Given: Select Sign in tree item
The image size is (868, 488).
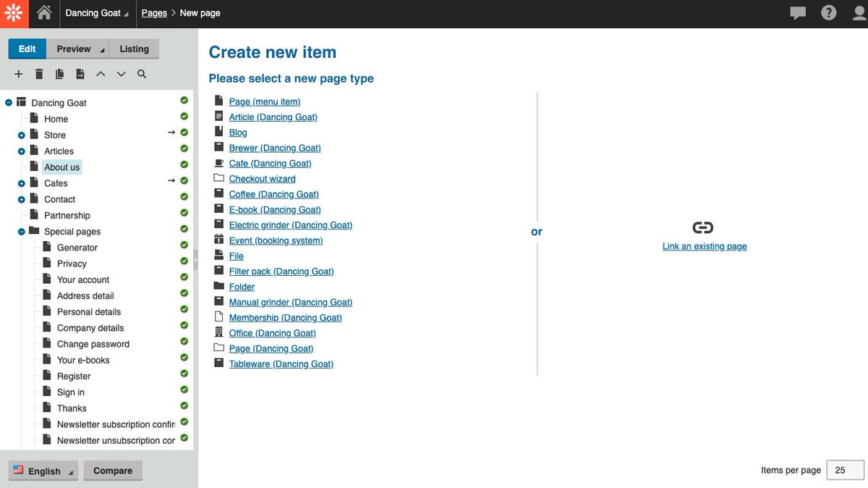Looking at the screenshot, I should tap(71, 392).
